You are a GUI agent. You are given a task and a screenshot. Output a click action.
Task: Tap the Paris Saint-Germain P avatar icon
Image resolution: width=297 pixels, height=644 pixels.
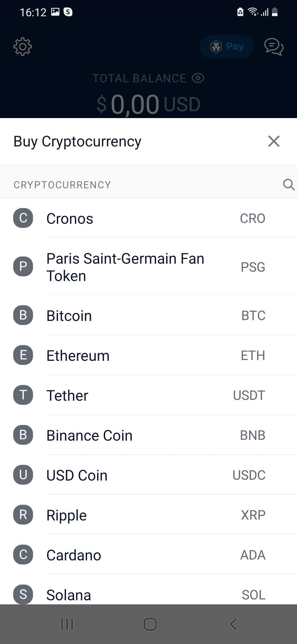point(23,266)
